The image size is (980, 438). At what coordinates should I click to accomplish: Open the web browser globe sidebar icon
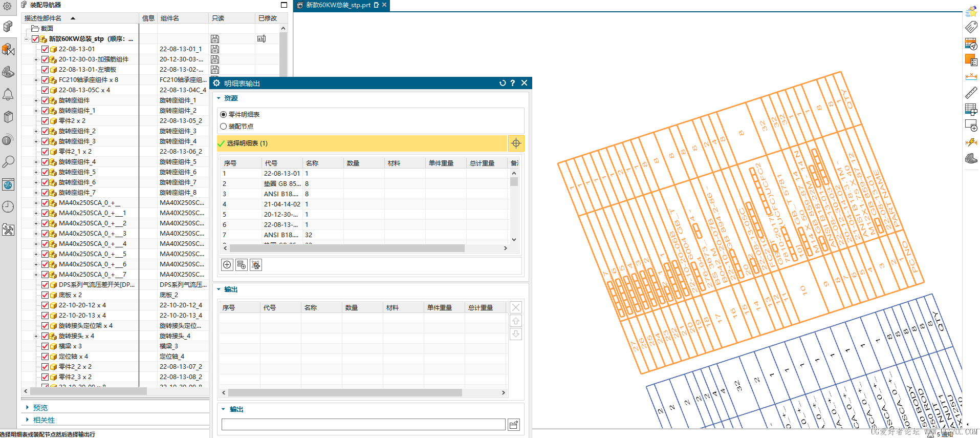8,184
